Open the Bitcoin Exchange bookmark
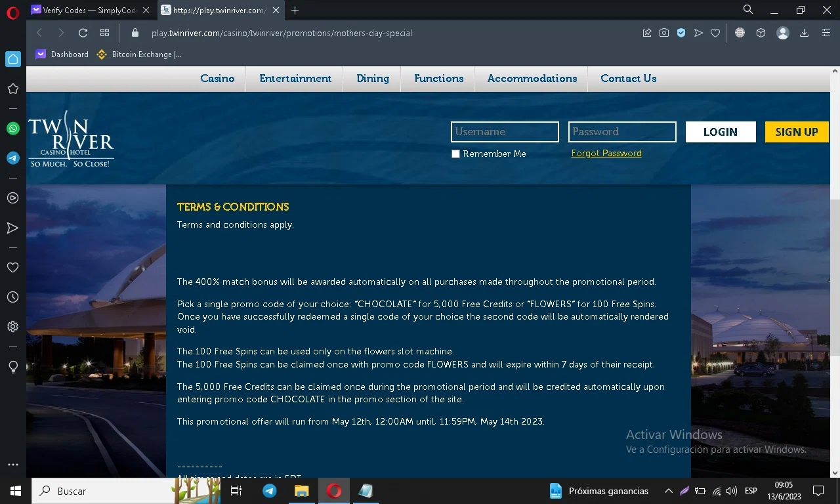This screenshot has height=504, width=840. coord(139,54)
